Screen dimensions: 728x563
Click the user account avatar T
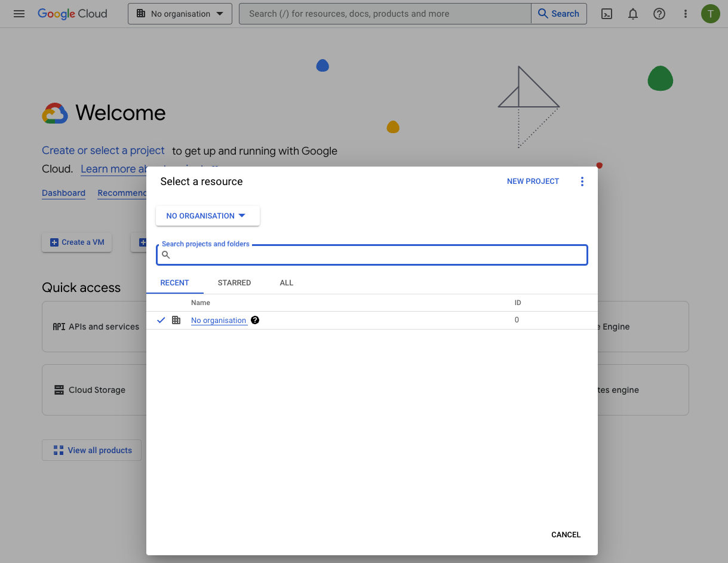710,14
